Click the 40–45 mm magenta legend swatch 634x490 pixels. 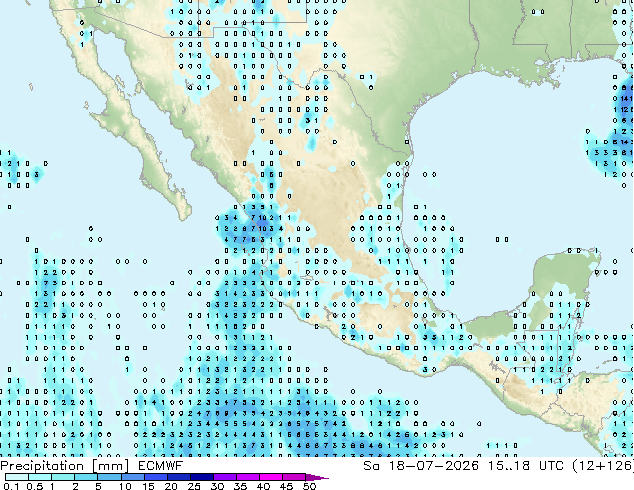[271, 477]
